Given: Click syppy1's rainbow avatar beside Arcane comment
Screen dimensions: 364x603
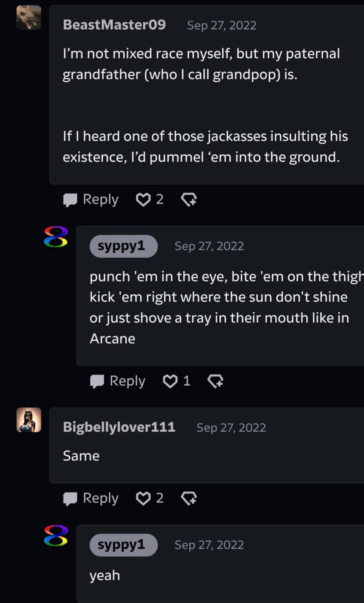Looking at the screenshot, I should (56, 237).
